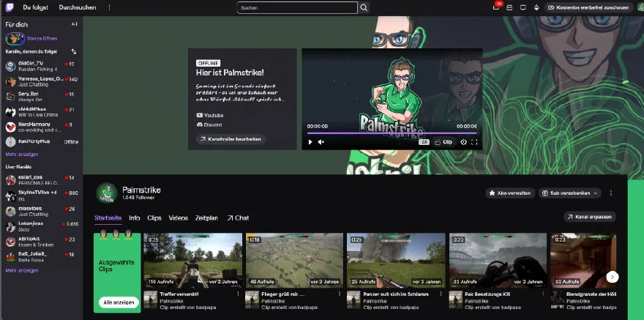Image resolution: width=644 pixels, height=320 pixels.
Task: Open the Bits diamond icon
Action: (536, 7)
